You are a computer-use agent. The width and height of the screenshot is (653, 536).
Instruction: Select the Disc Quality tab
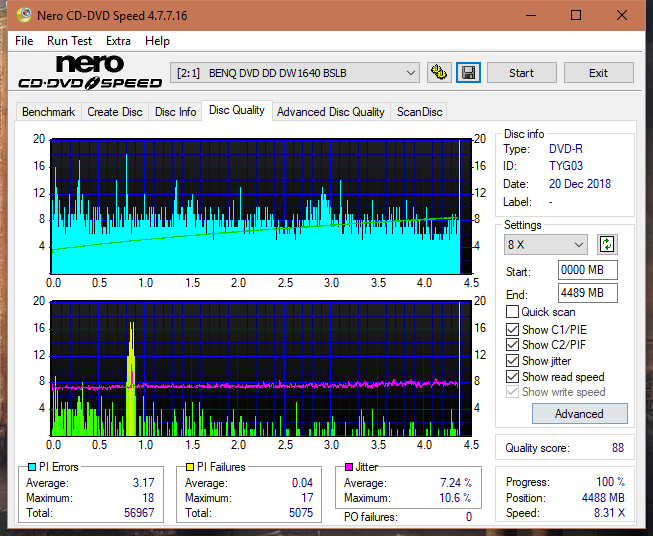[x=237, y=110]
